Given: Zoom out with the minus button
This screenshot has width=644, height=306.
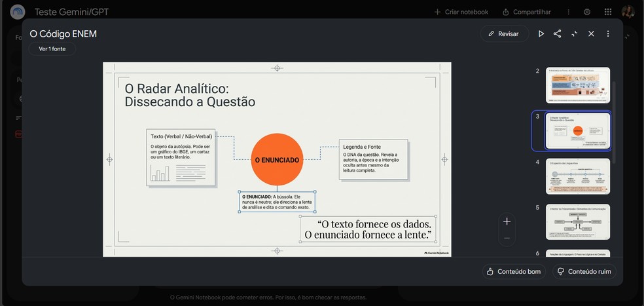Looking at the screenshot, I should [507, 238].
